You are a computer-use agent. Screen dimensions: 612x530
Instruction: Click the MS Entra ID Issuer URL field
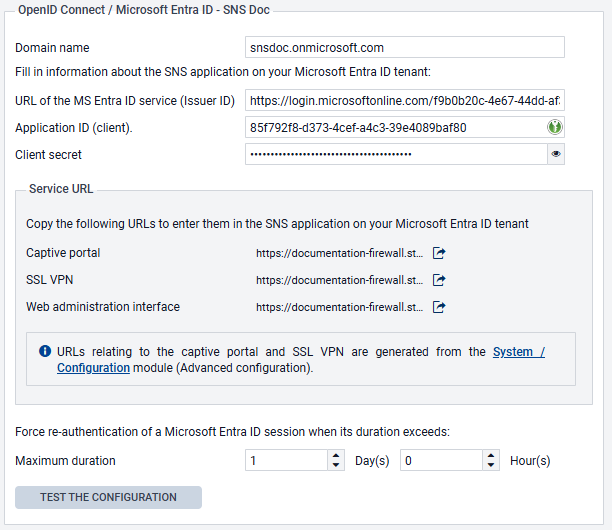tap(405, 101)
